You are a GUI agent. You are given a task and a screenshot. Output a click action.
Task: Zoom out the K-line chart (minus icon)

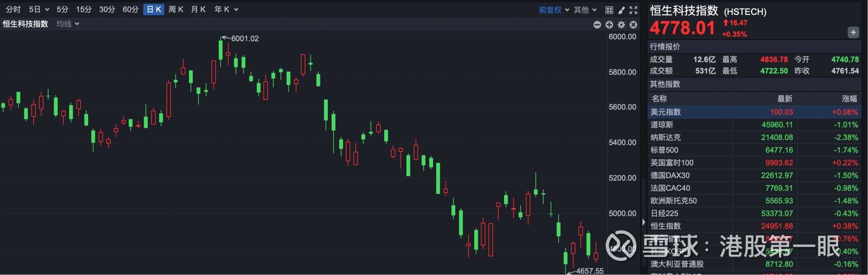pos(597,25)
